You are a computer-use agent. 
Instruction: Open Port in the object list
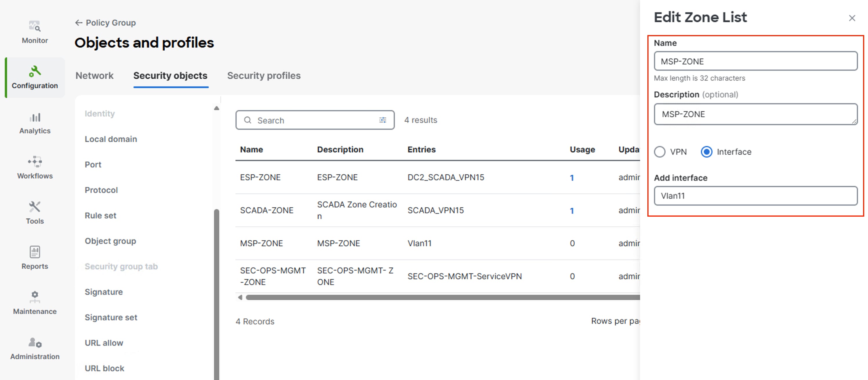click(x=93, y=165)
